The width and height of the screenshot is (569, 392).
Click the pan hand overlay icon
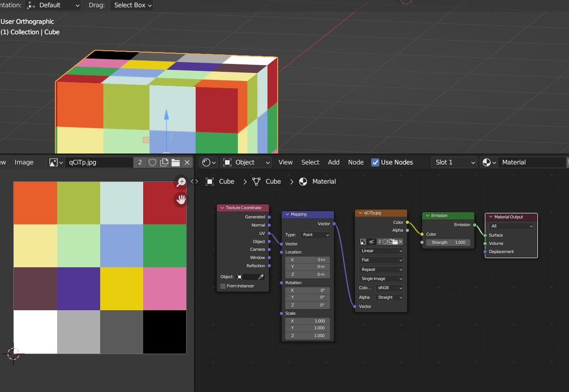pyautogui.click(x=181, y=199)
